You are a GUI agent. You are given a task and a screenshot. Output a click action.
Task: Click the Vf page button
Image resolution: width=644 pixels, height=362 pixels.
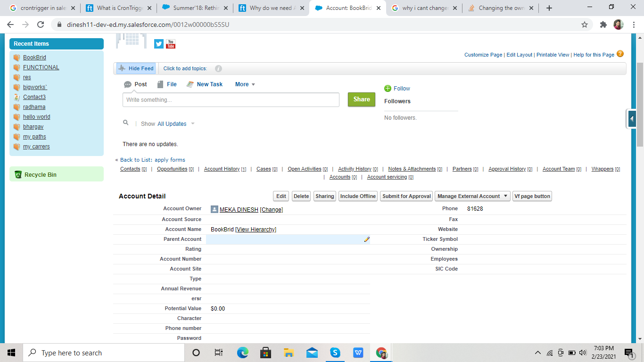point(532,196)
